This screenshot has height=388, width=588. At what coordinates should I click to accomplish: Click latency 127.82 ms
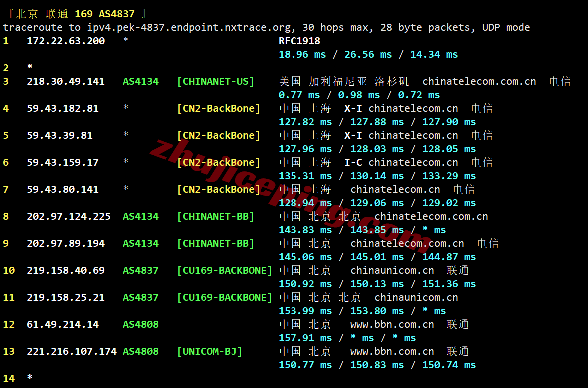pyautogui.click(x=305, y=122)
